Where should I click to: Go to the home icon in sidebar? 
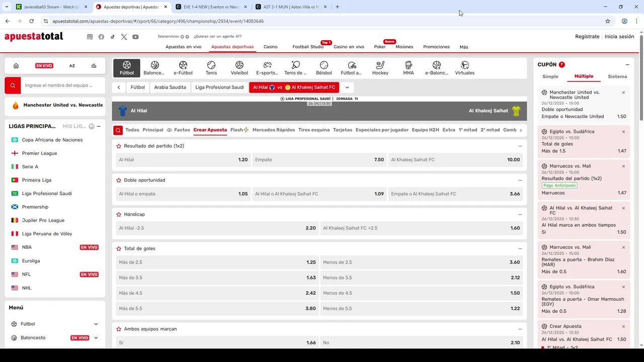pyautogui.click(x=16, y=66)
